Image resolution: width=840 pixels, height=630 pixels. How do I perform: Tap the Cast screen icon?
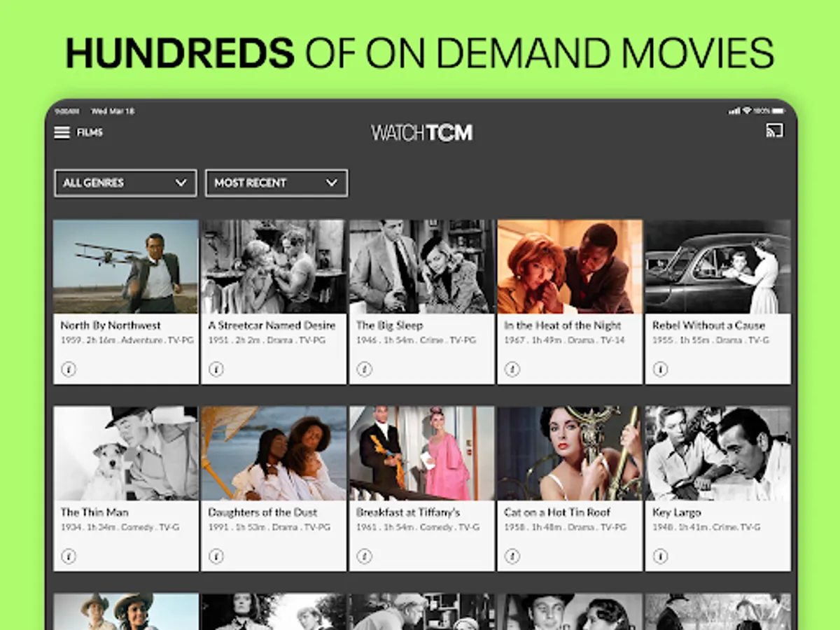click(x=775, y=131)
